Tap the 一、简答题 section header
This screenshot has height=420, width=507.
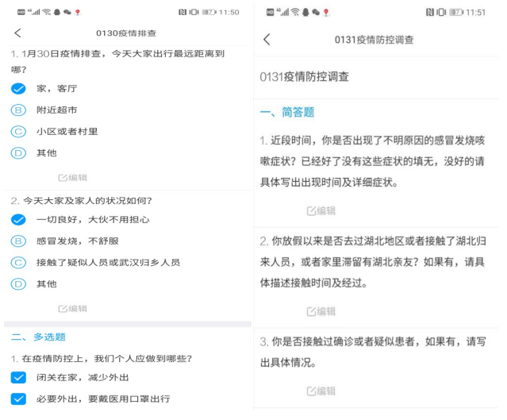click(287, 113)
